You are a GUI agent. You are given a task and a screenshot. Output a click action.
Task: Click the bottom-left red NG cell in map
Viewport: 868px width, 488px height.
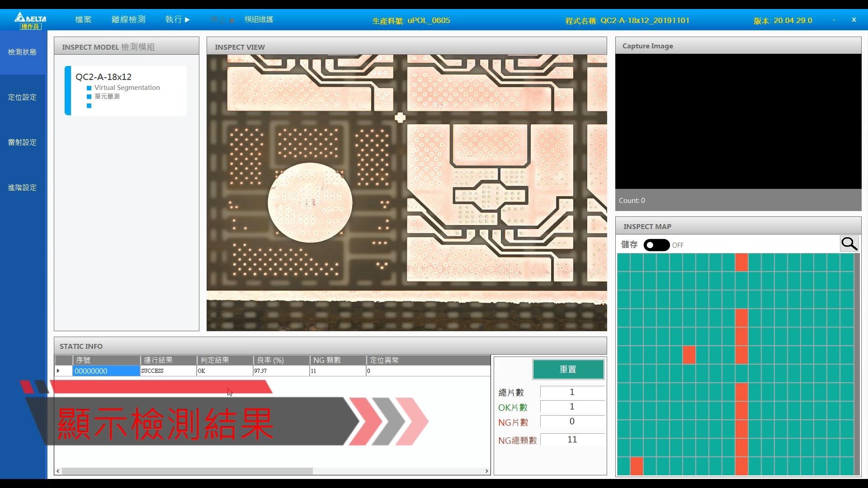tap(637, 466)
